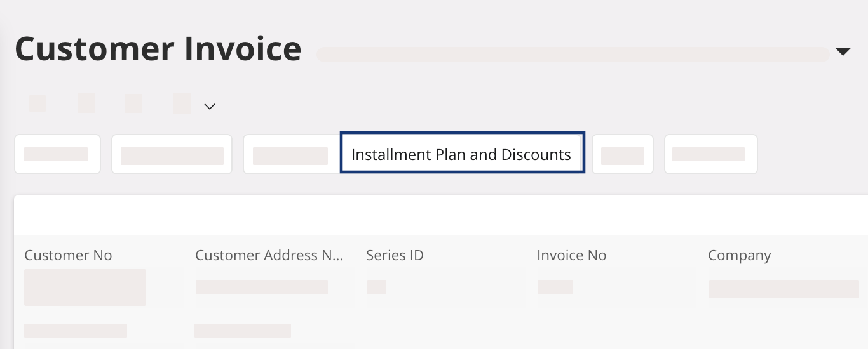Click the Customer Invoice page title
The image size is (868, 349).
point(158,49)
